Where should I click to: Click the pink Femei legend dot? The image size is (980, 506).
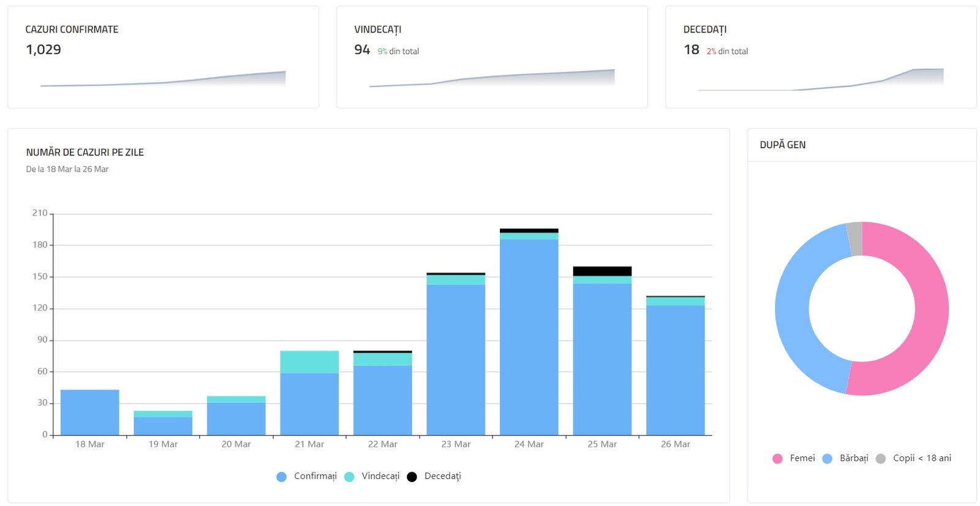777,459
